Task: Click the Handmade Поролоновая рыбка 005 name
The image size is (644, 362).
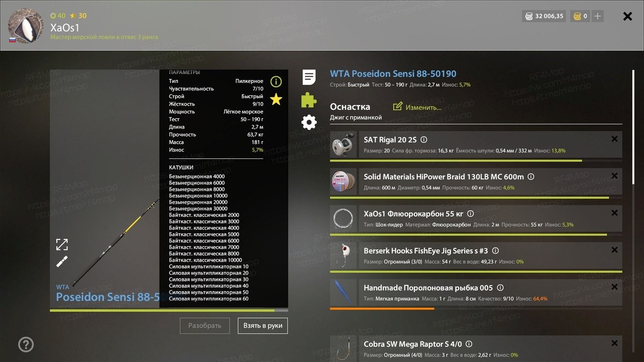Action: [x=428, y=288]
